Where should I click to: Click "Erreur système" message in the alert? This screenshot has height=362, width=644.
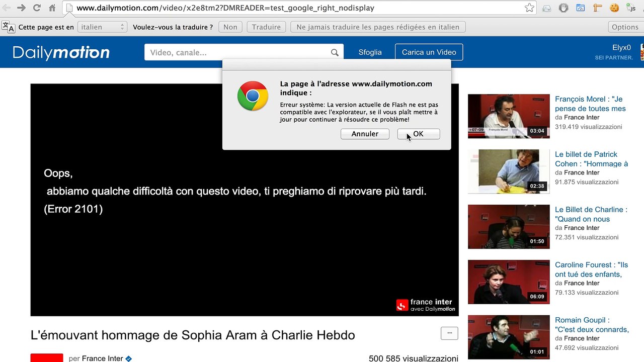pos(359,112)
